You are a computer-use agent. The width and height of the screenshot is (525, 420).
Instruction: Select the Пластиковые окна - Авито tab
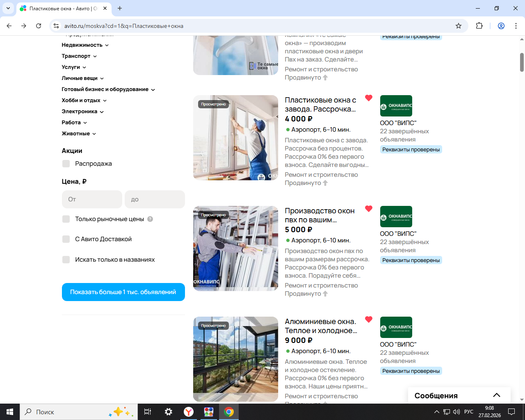click(x=64, y=8)
